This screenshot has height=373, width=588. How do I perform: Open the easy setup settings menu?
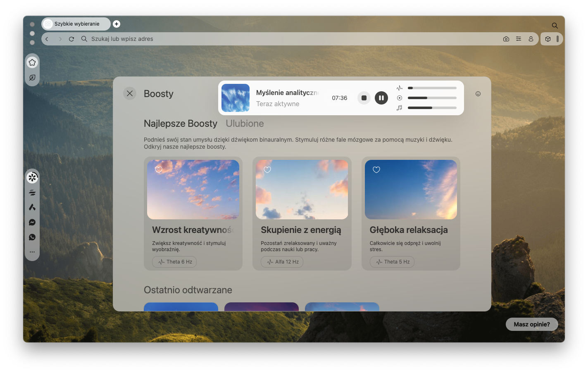[518, 39]
